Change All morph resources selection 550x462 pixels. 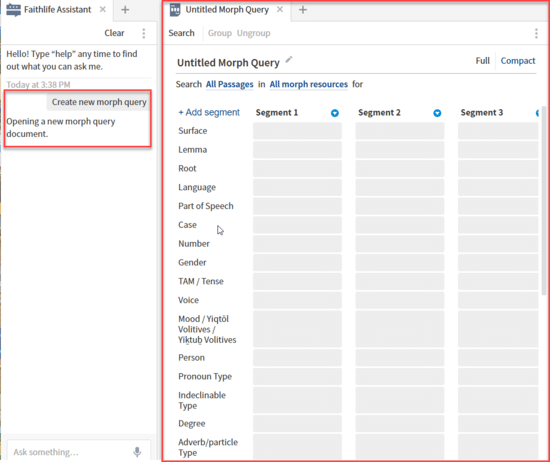308,84
